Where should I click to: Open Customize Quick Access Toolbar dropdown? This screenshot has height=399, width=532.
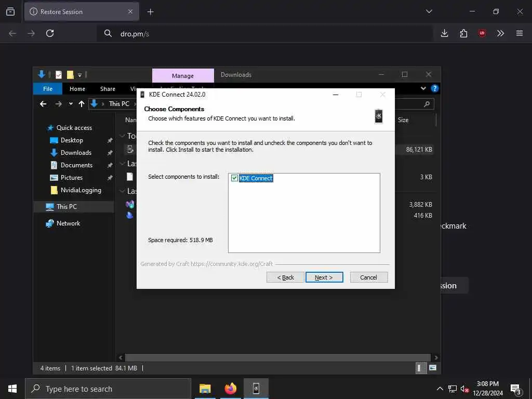(79, 75)
